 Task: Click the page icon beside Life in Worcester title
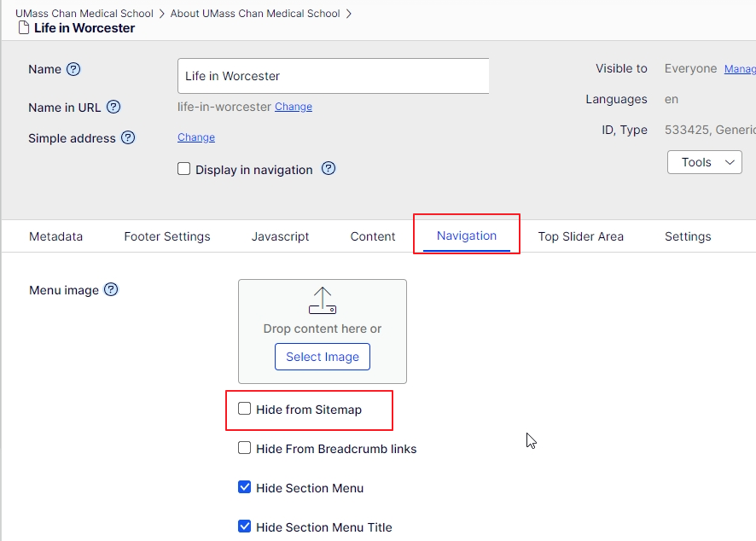24,28
